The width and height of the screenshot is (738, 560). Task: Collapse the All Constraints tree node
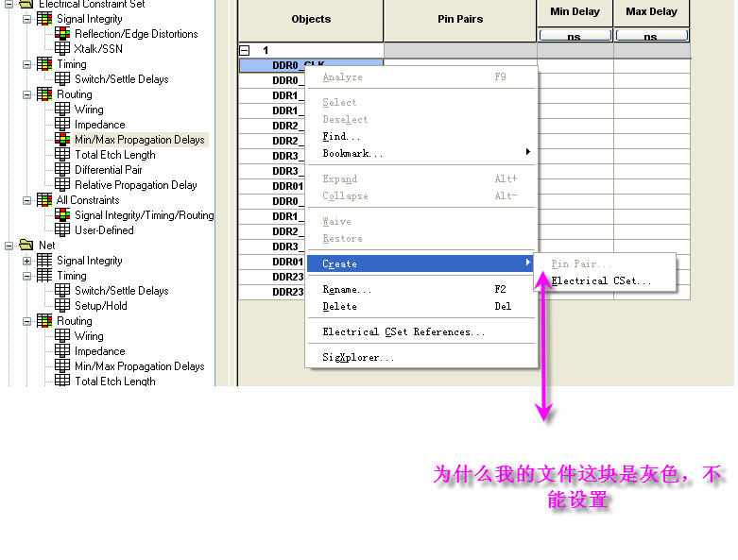pyautogui.click(x=26, y=200)
